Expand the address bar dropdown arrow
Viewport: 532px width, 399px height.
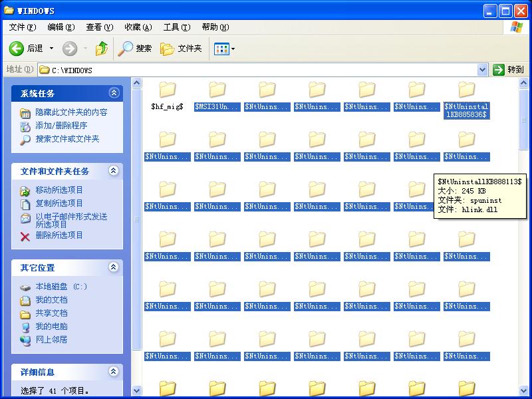pyautogui.click(x=482, y=70)
